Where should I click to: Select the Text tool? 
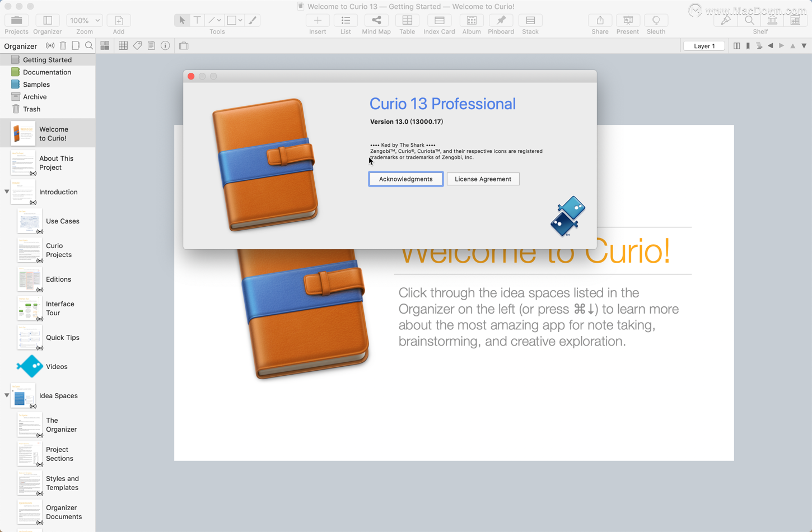coord(197,20)
